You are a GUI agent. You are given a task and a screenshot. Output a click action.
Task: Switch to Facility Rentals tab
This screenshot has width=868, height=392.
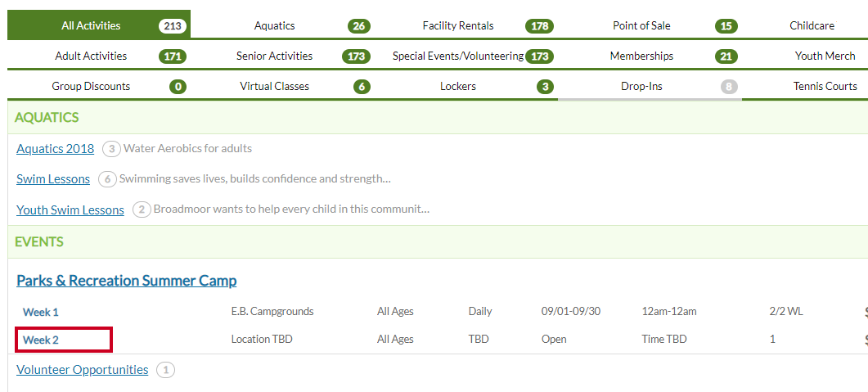coord(466,25)
